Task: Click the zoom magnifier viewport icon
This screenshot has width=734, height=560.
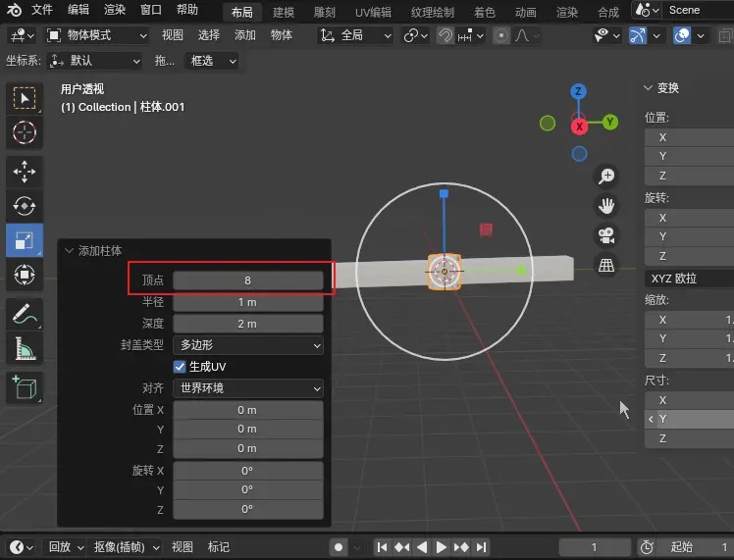Action: point(607,176)
